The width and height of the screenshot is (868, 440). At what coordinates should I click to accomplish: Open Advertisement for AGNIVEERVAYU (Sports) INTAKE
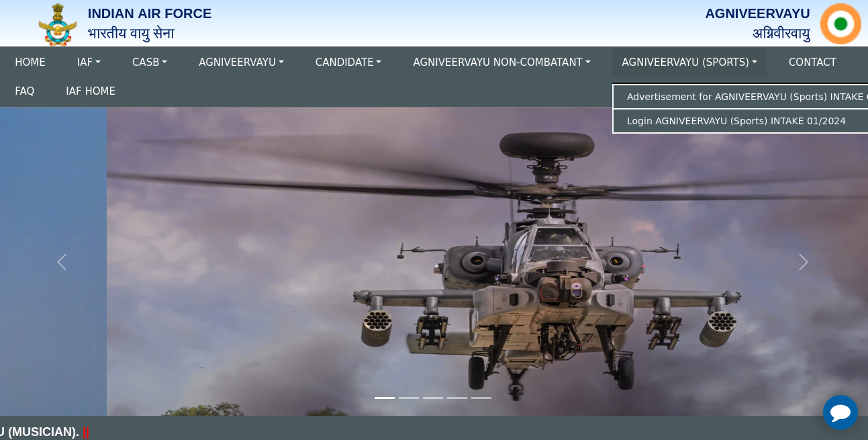click(740, 97)
